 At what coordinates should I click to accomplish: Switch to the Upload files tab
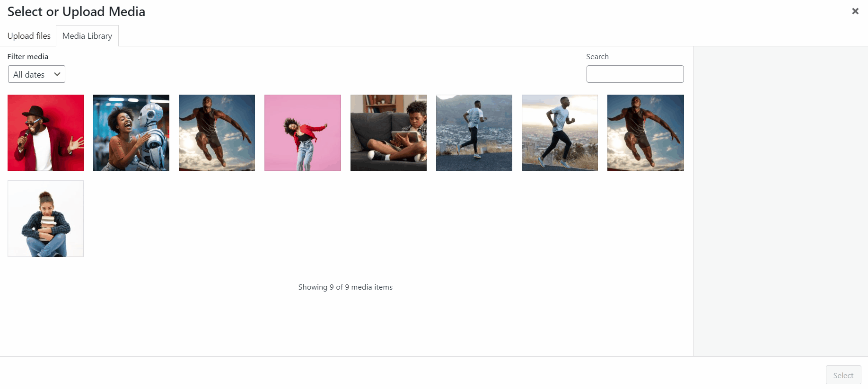(29, 36)
